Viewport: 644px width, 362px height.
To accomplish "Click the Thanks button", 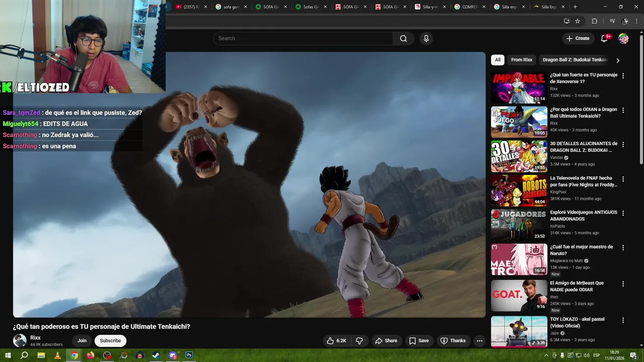I will 453,340.
